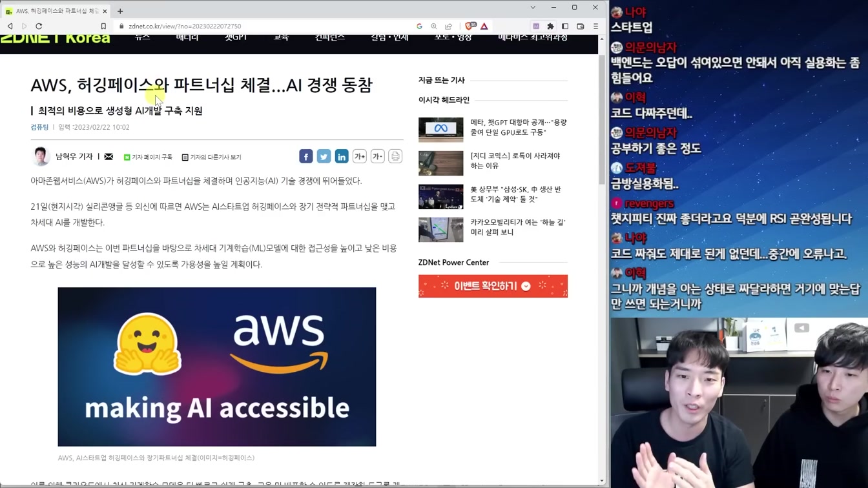This screenshot has height=488, width=868.
Task: Open the extensions puzzle icon
Action: [x=550, y=26]
